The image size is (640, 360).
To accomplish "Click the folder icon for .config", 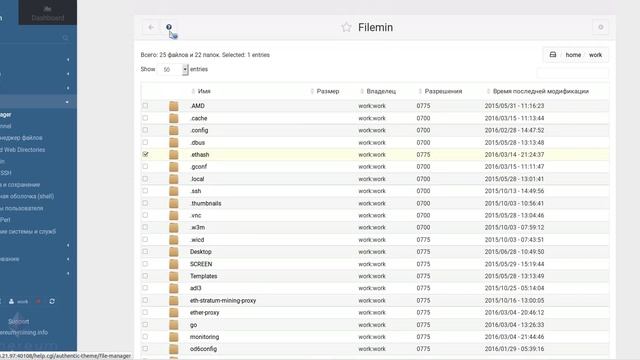I will click(x=173, y=130).
